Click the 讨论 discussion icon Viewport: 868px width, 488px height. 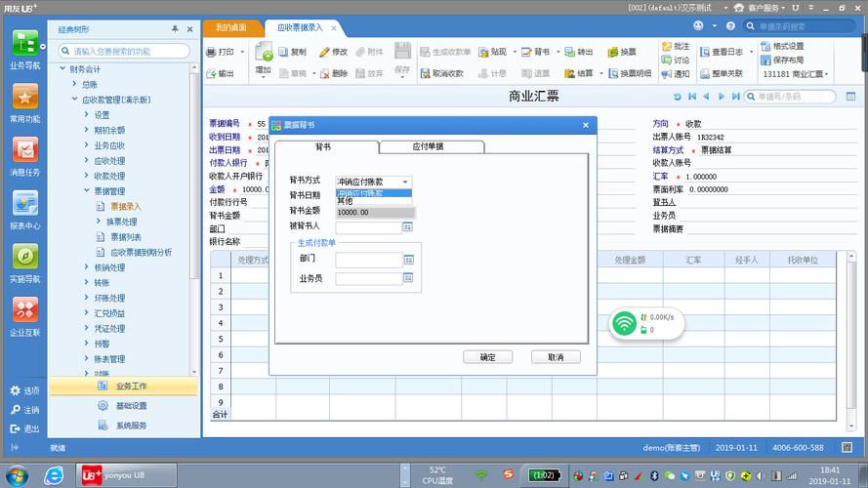tap(667, 60)
